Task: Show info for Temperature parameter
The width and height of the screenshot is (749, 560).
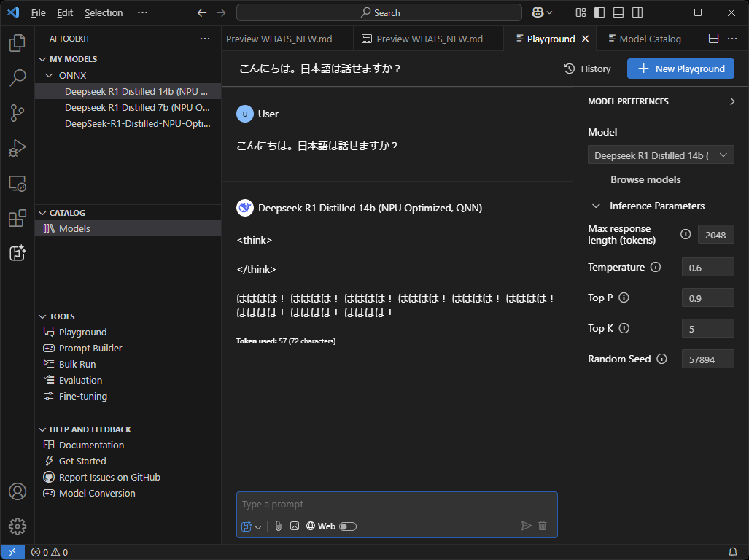Action: (656, 267)
